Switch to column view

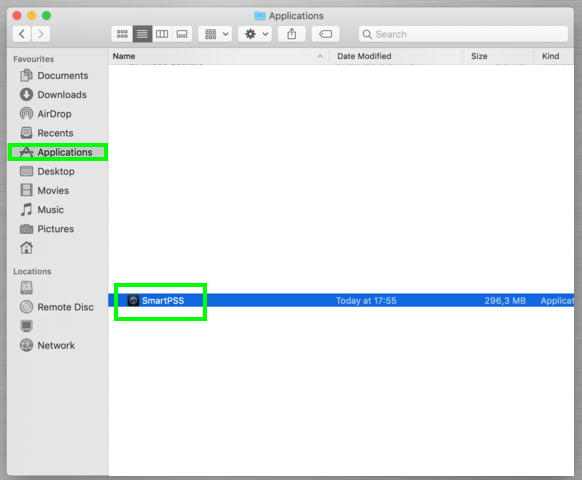pyautogui.click(x=162, y=34)
